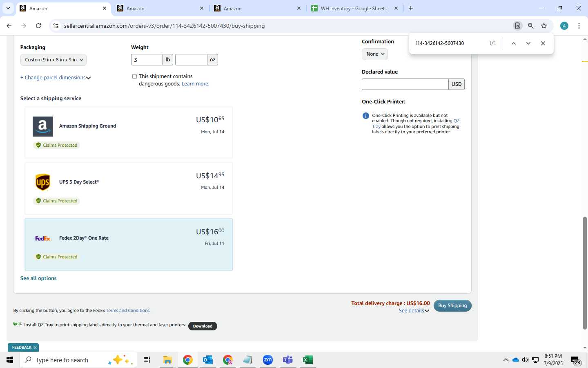Go to previous find result

(514, 43)
